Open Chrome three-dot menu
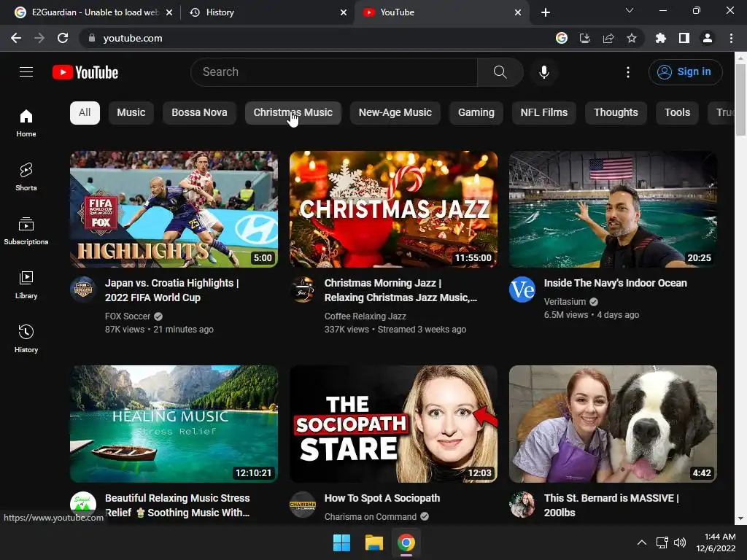Viewport: 747px width, 560px height. 731,38
